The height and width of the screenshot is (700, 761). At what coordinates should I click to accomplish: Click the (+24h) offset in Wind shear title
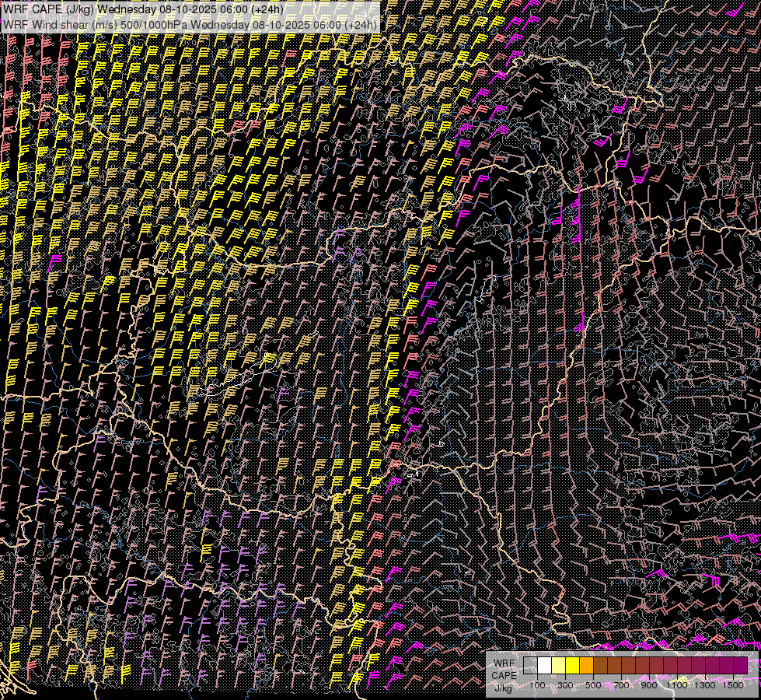pyautogui.click(x=359, y=24)
